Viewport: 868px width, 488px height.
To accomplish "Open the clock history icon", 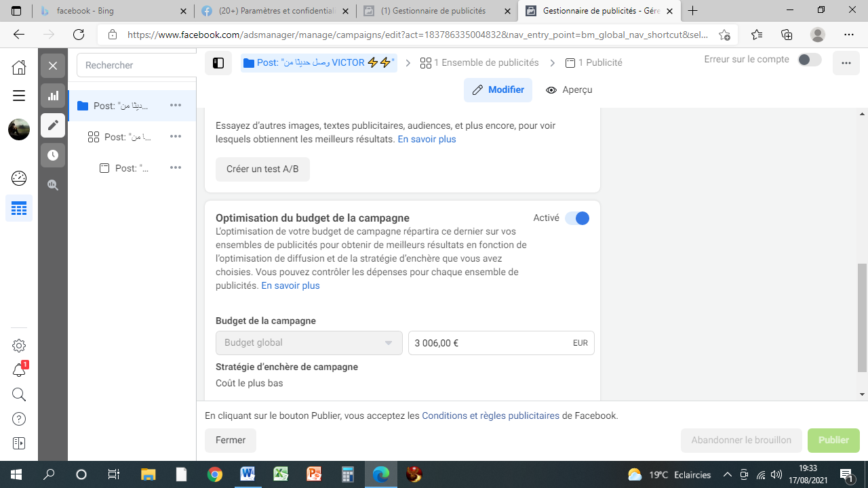I will coord(53,155).
